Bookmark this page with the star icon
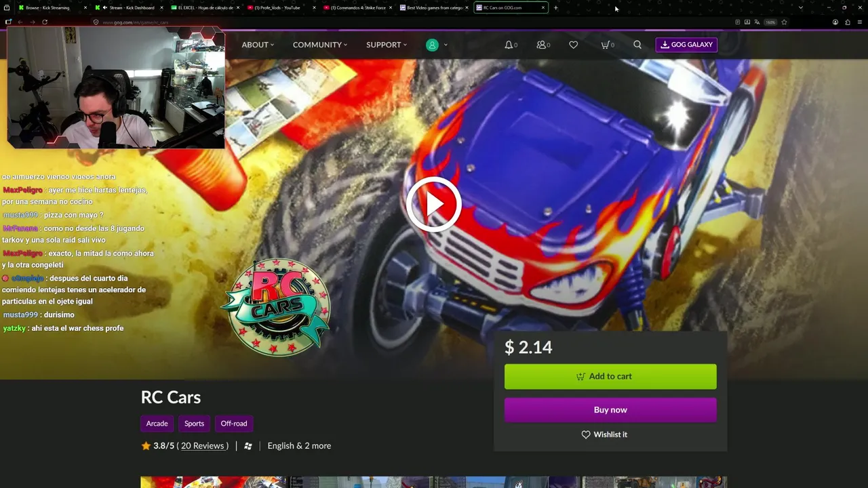The height and width of the screenshot is (488, 868). coord(784,22)
